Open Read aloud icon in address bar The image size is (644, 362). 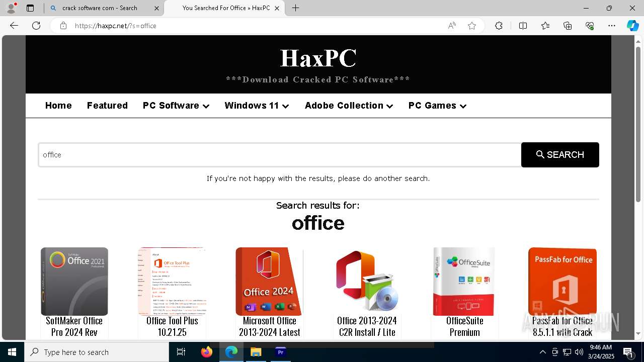click(x=452, y=26)
